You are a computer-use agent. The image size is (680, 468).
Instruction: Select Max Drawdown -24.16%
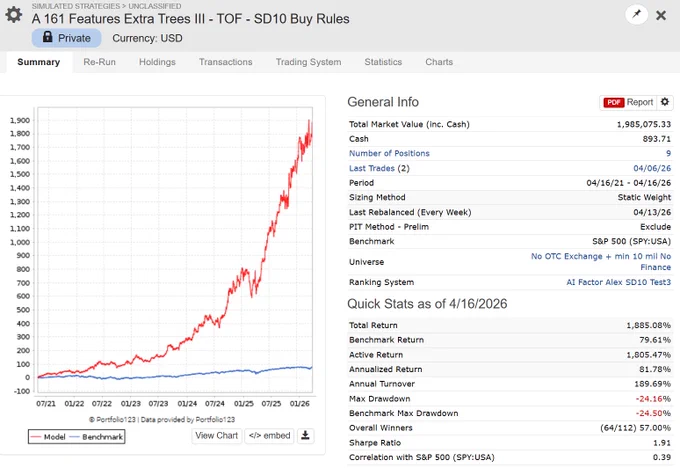tap(653, 399)
